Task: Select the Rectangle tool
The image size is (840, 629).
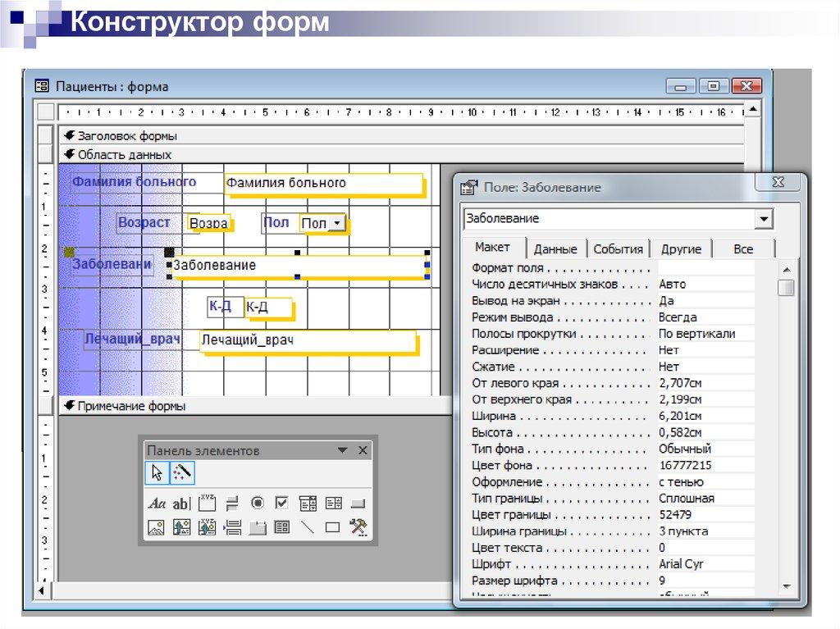Action: click(332, 527)
